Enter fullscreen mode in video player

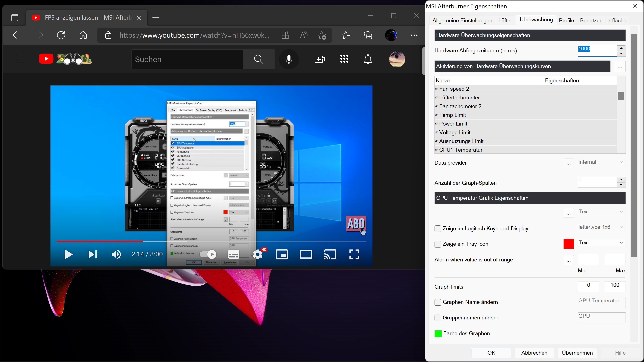354,255
